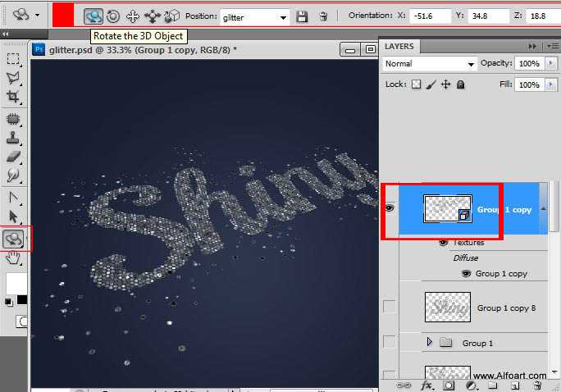Click the Slide the 3D Object button
Image resolution: width=561 pixels, height=392 pixels.
point(153,16)
